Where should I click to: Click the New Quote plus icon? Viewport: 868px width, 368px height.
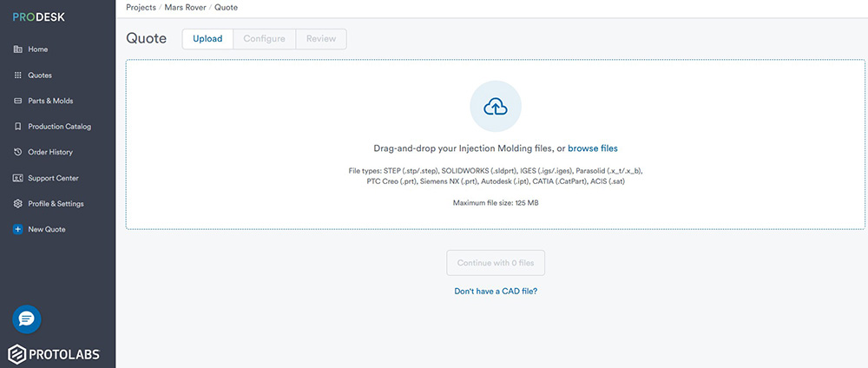[x=18, y=229]
